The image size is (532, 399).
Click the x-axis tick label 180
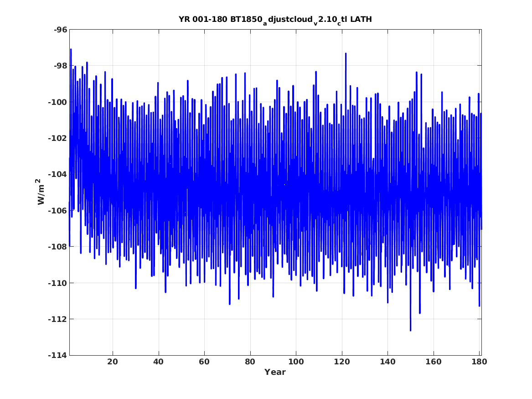479,362
